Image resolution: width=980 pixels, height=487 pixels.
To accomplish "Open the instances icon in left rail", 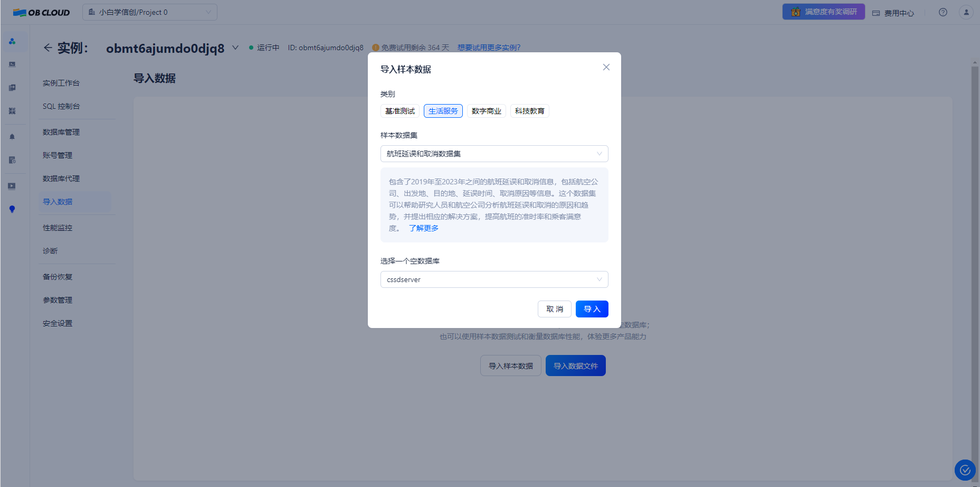I will pyautogui.click(x=12, y=41).
